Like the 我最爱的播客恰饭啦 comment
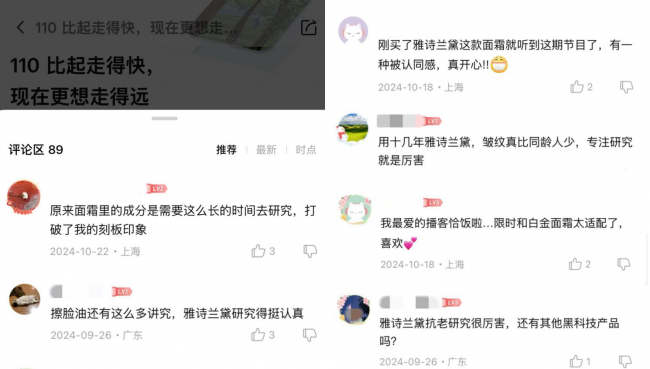Viewport: 650px width, 369px height. pyautogui.click(x=575, y=264)
